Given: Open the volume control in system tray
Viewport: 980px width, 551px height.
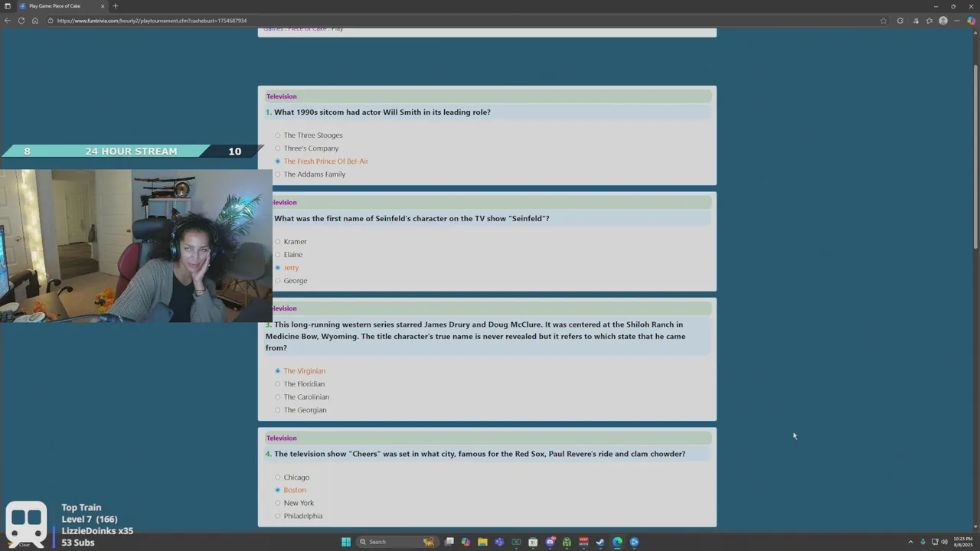Looking at the screenshot, I should [944, 542].
